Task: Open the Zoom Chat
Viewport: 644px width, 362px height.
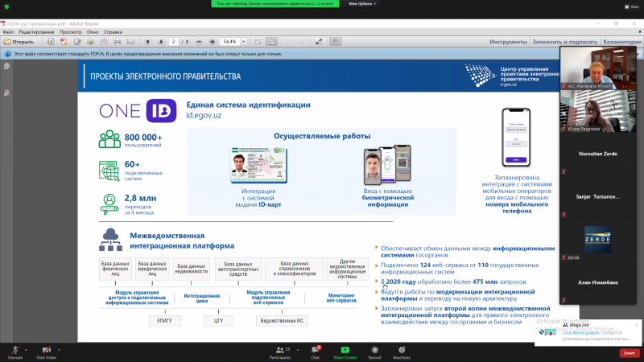Action: coord(316,352)
